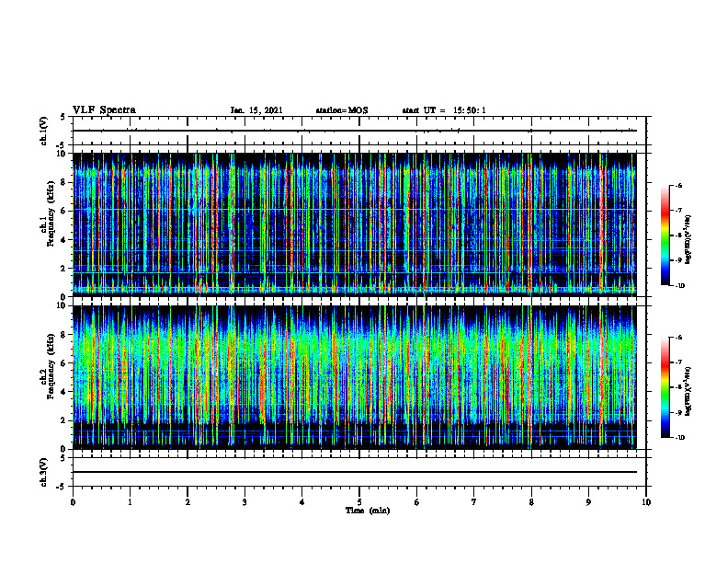Click the '10' tick on the time axis

click(x=646, y=502)
